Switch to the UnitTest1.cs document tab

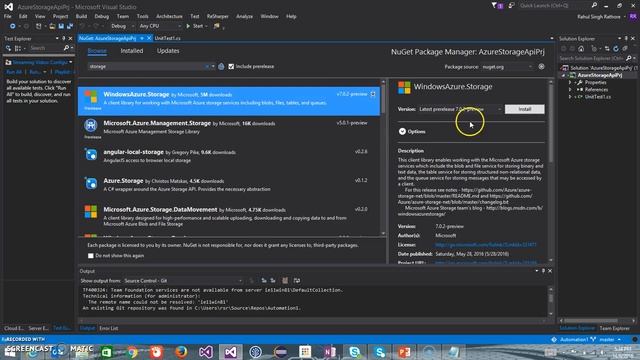pyautogui.click(x=168, y=38)
